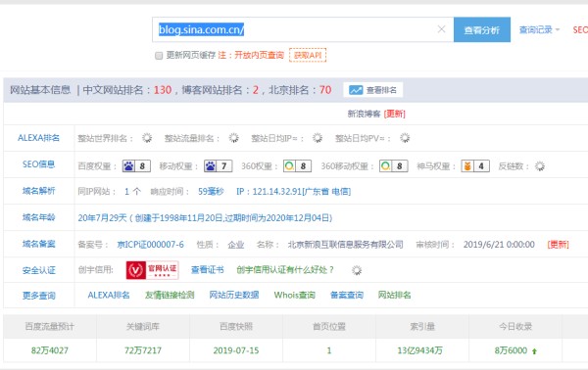Click the 360移动权重 circle icon

(385, 165)
